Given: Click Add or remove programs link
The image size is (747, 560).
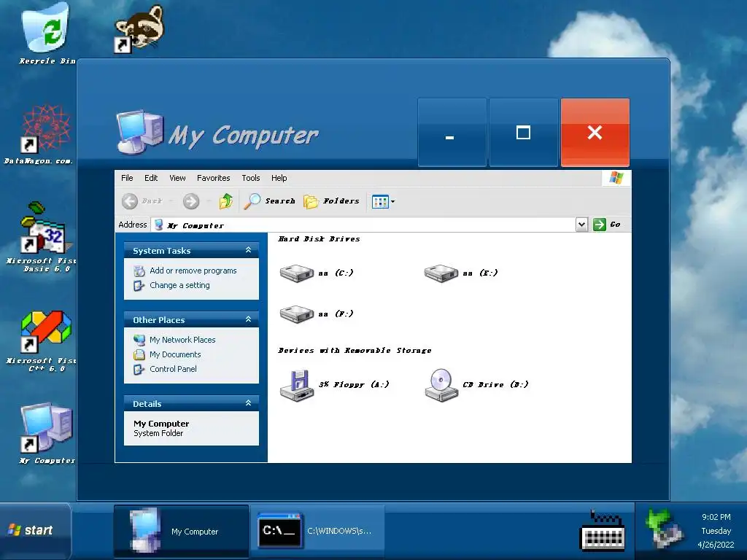Looking at the screenshot, I should point(193,271).
